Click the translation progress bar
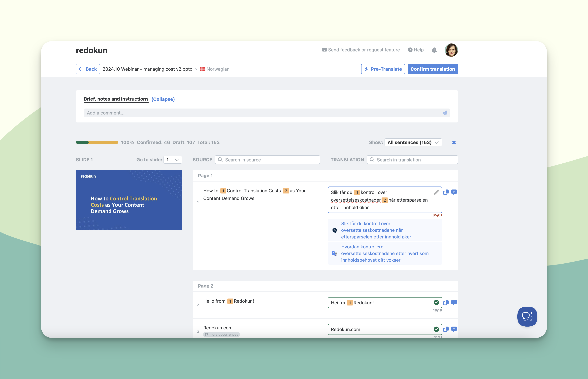The height and width of the screenshot is (379, 588). pos(97,142)
